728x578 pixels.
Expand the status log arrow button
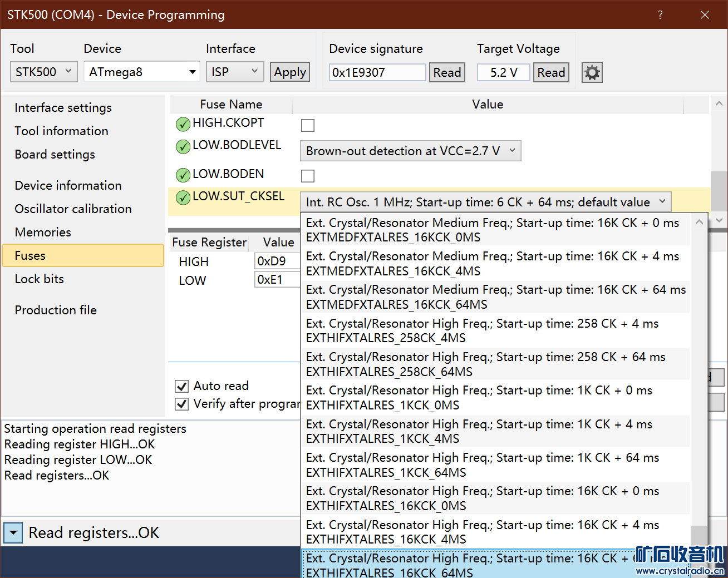click(x=13, y=532)
